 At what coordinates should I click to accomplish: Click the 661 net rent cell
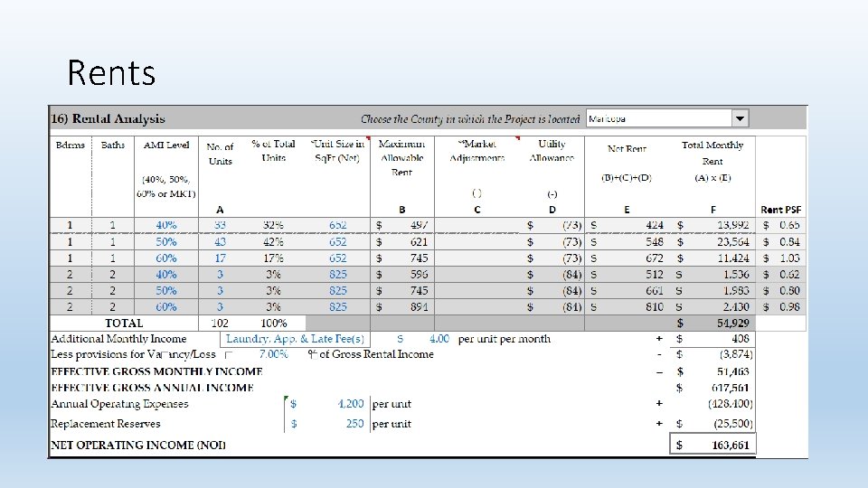[x=627, y=290]
